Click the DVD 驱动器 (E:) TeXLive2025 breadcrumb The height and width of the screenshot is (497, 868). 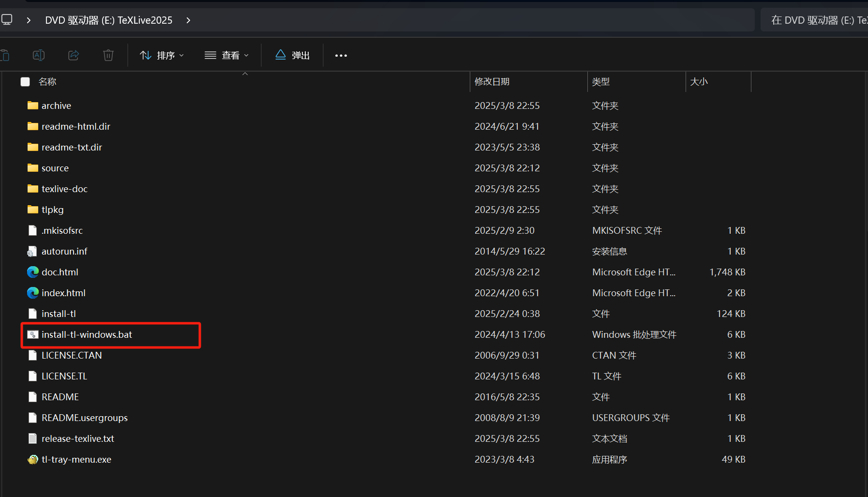click(x=109, y=20)
